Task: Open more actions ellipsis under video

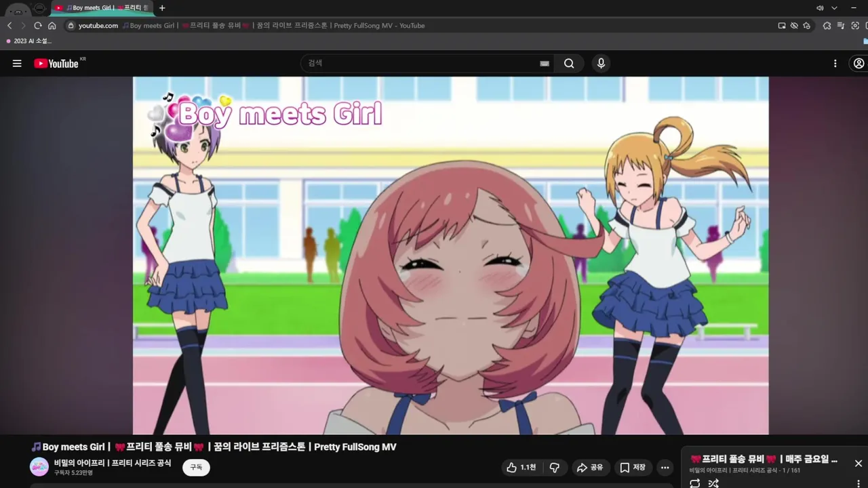Action: coord(665,468)
